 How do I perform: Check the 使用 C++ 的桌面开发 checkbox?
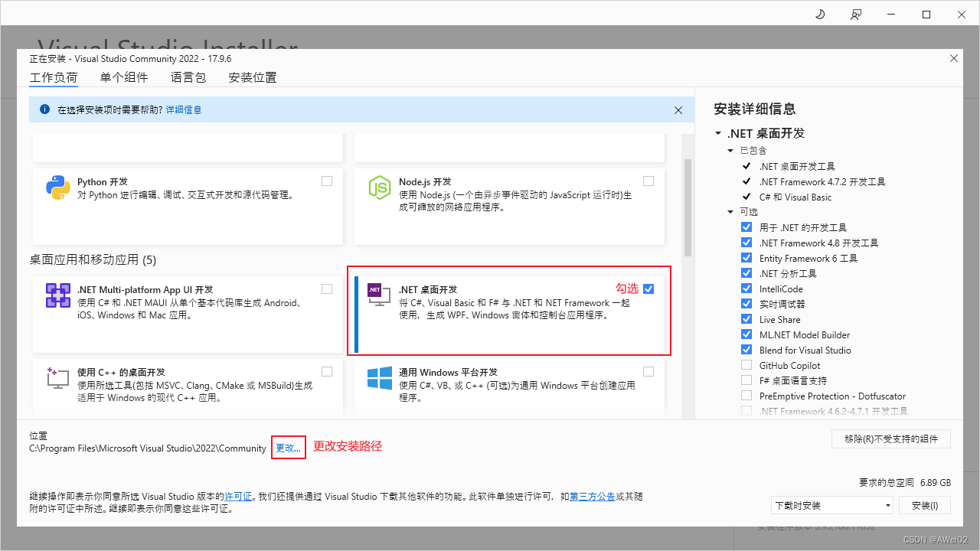[327, 371]
